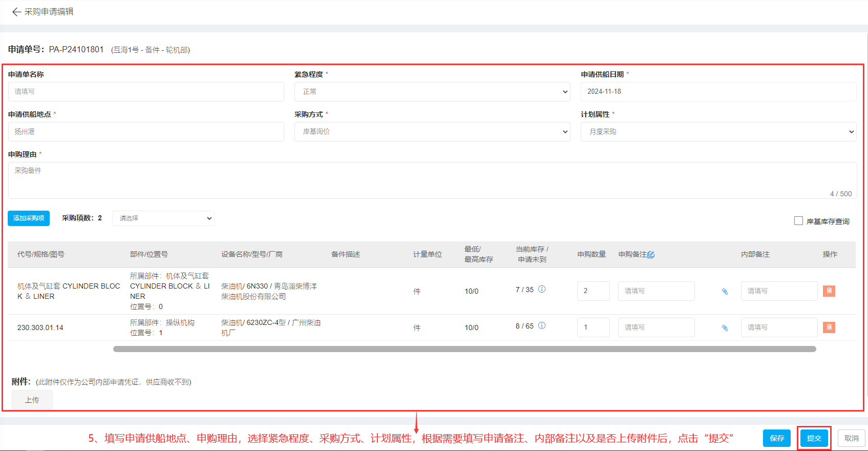The width and height of the screenshot is (868, 451).
Task: Open the 紧急程度 dropdown showing 正常
Action: click(x=432, y=92)
